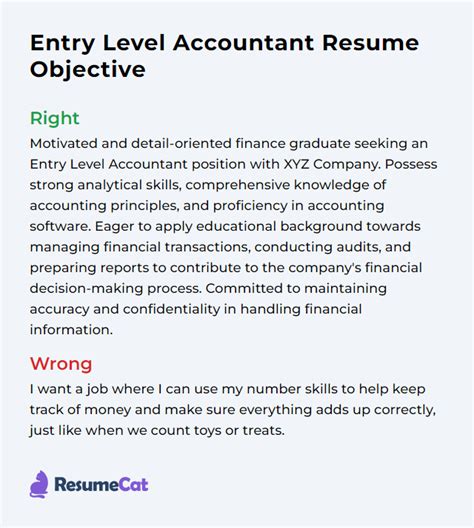Click the purple cat logo icon
Image resolution: width=474 pixels, height=528 pixels.
(x=39, y=484)
